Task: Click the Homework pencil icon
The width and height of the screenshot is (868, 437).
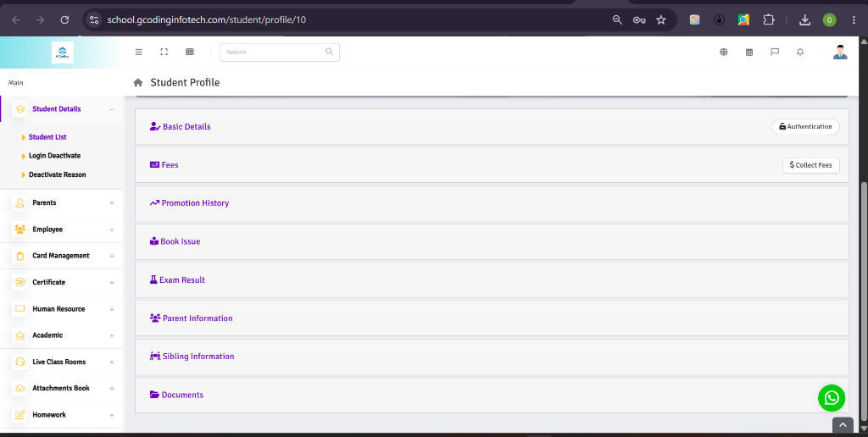Action: click(x=20, y=415)
